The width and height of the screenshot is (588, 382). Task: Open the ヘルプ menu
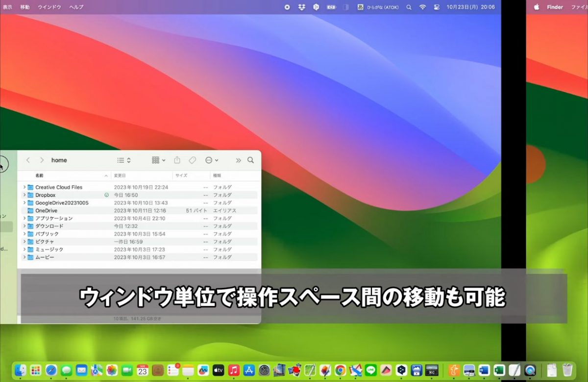click(76, 7)
